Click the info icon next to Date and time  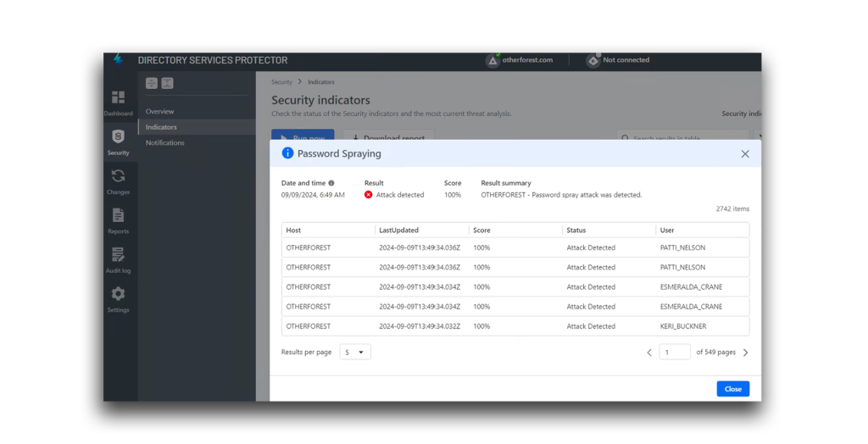(x=331, y=183)
